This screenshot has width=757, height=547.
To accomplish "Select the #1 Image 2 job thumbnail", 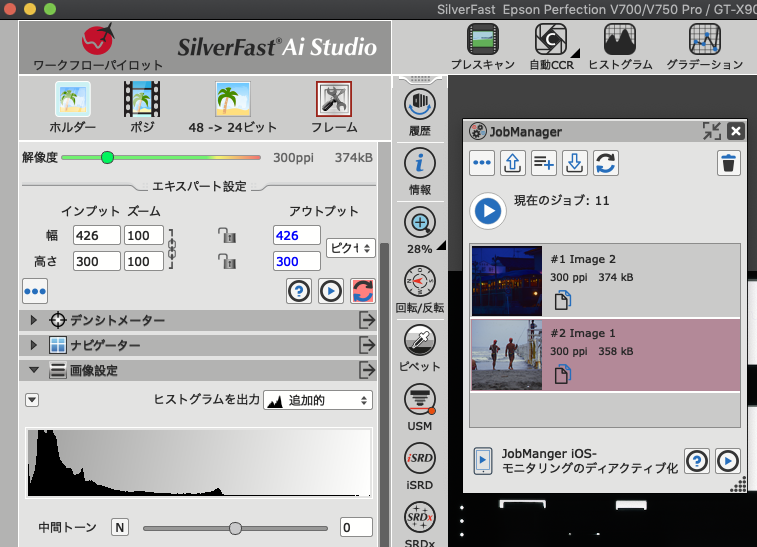I will tap(507, 281).
